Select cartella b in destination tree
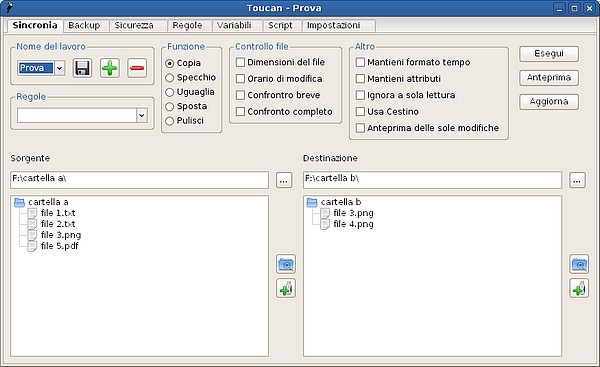The width and height of the screenshot is (600, 367). (x=341, y=202)
